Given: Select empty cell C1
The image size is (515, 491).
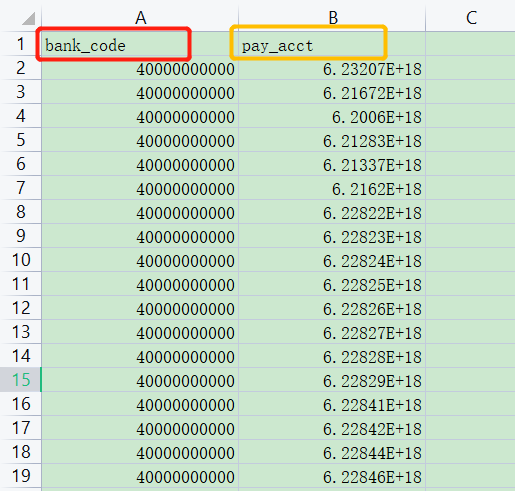Looking at the screenshot, I should pyautogui.click(x=471, y=44).
